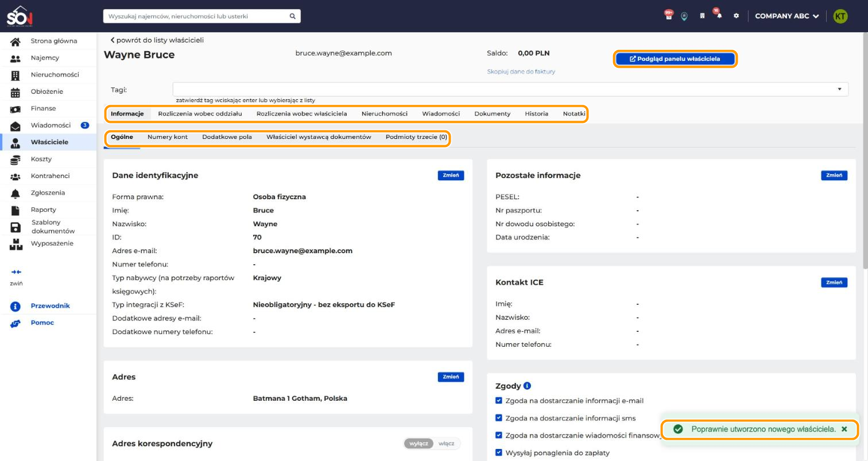Open Najemcy tenants icon in sidebar
The width and height of the screenshot is (868, 461).
pos(16,58)
